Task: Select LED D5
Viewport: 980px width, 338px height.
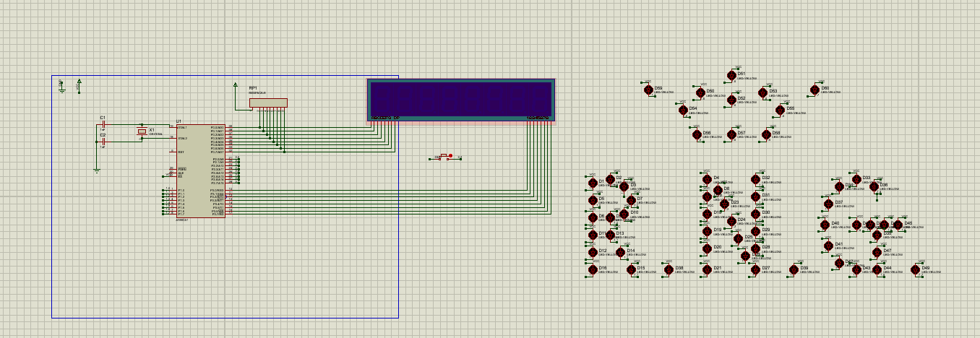Action: click(x=593, y=200)
